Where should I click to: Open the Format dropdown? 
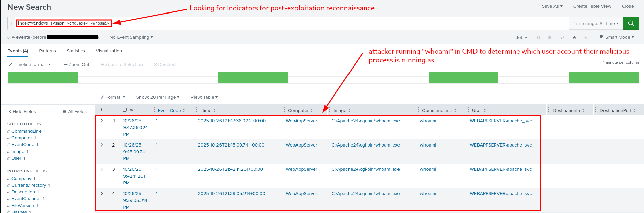[113, 97]
